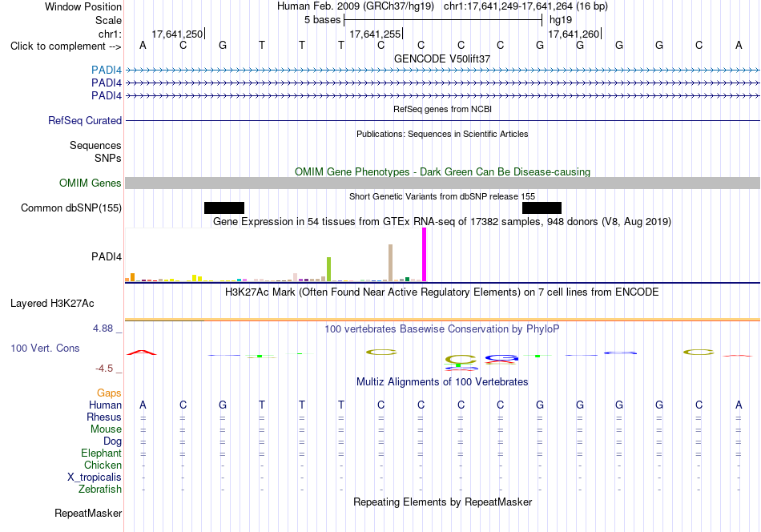Click the right black dbSNP variant block

pos(542,208)
